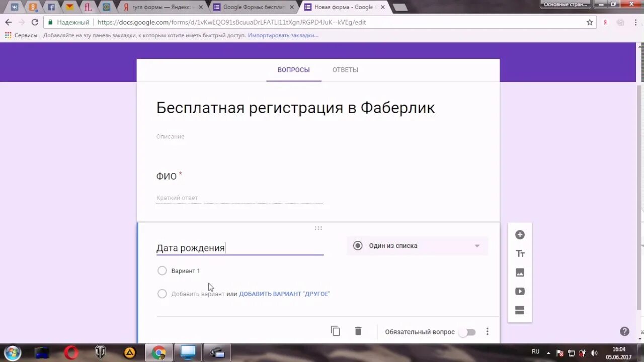Viewport: 644px width, 362px height.
Task: Close the гугл формы Яндекс tab
Action: pos(201,7)
